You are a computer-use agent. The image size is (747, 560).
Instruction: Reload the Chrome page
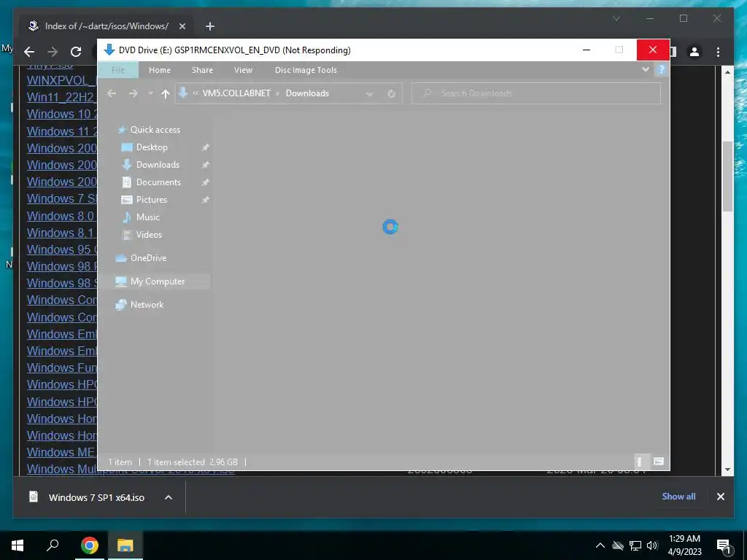coord(76,52)
